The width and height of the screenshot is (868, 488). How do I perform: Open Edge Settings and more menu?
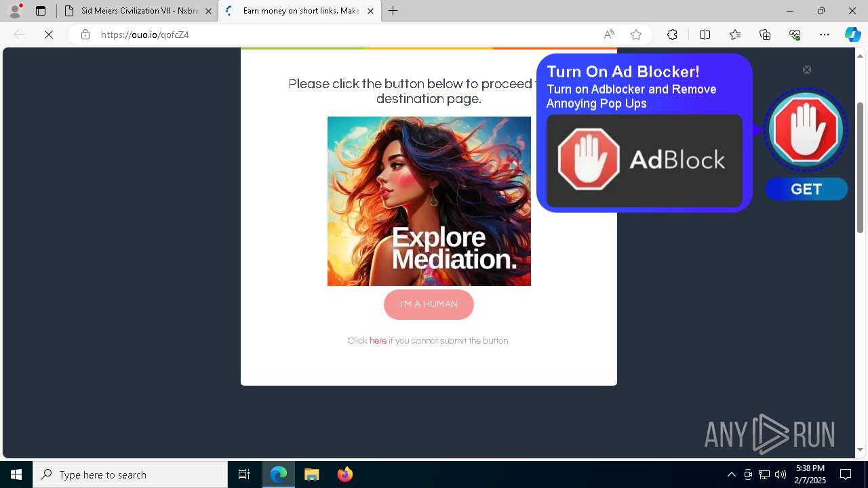[x=825, y=35]
